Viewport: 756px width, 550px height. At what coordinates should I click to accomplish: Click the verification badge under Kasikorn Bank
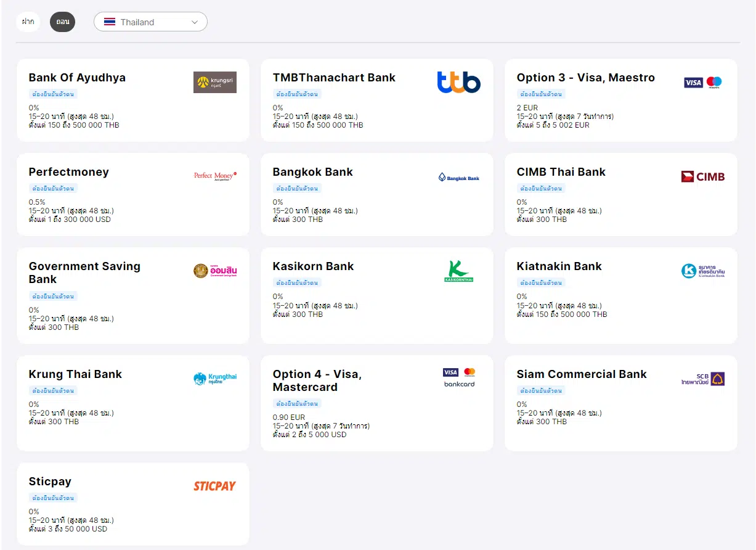coord(298,283)
